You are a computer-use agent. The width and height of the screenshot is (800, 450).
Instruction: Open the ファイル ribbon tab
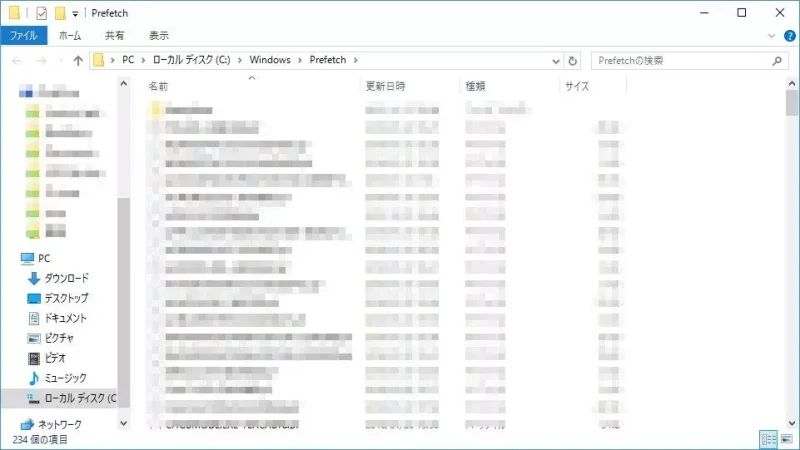click(23, 36)
